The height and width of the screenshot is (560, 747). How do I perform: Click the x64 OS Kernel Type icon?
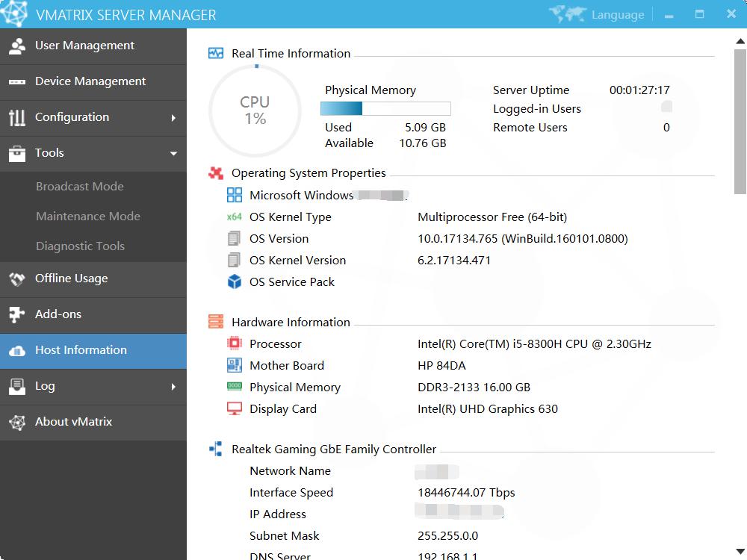(x=235, y=217)
